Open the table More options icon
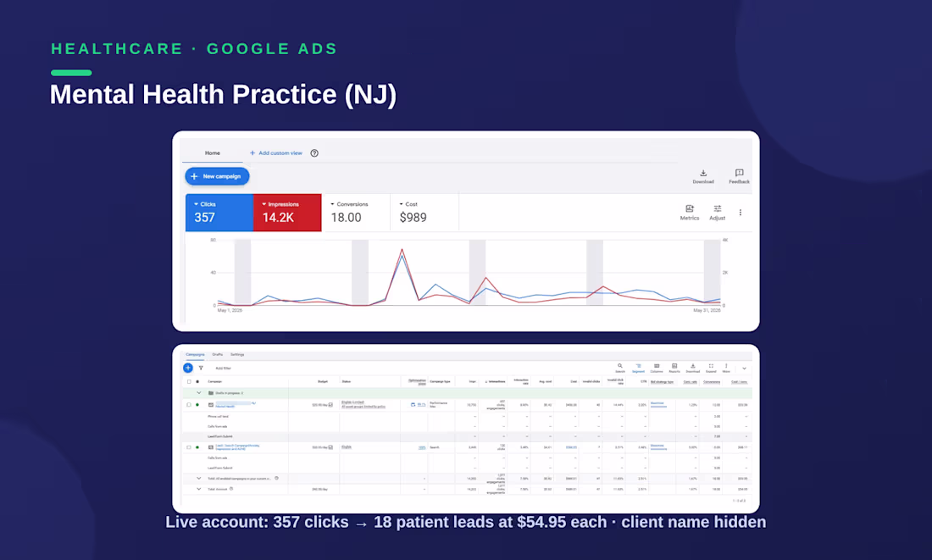Screen dimensions: 932x560 point(726,366)
